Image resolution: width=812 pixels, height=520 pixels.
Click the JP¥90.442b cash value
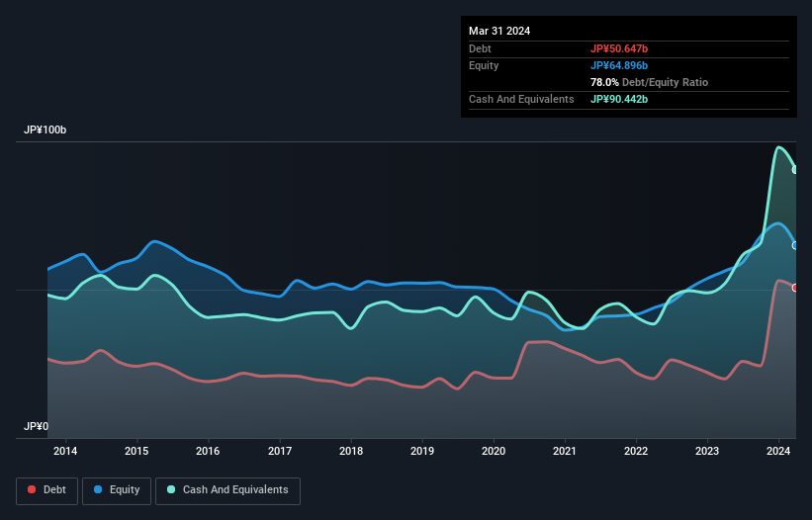point(619,99)
